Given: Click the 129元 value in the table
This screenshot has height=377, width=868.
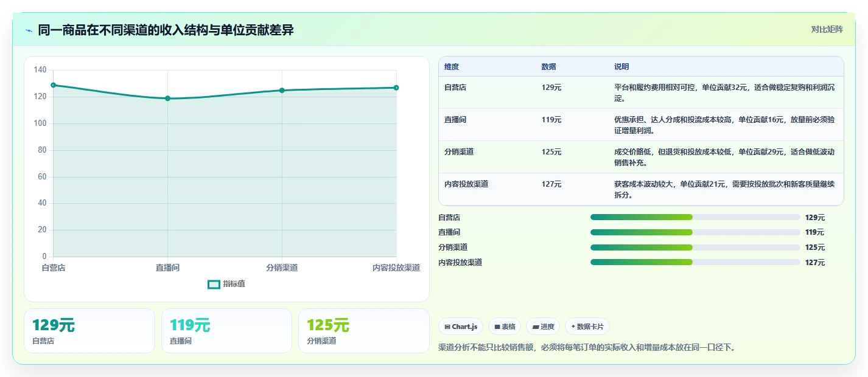Looking at the screenshot, I should pyautogui.click(x=551, y=88).
